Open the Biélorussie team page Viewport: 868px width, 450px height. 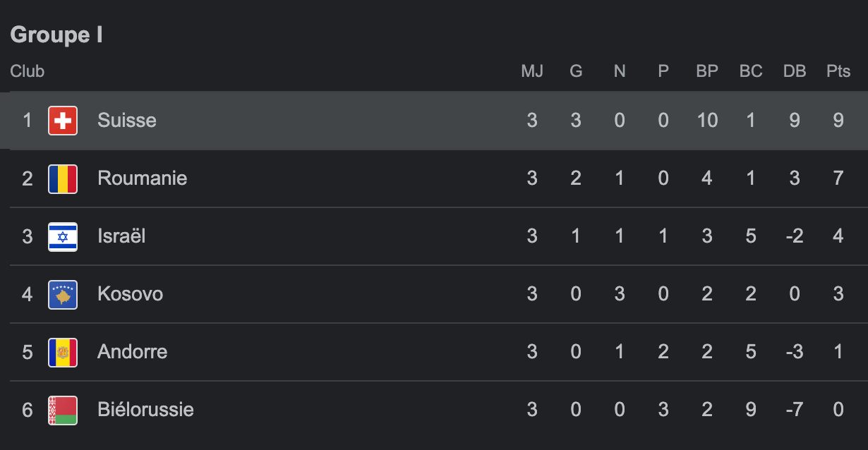145,410
